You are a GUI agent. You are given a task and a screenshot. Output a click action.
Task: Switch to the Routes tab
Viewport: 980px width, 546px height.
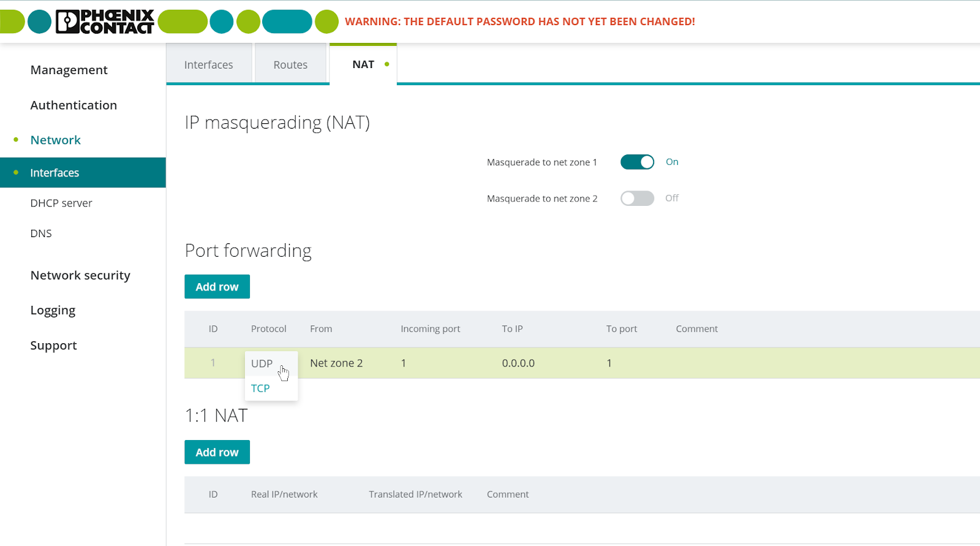290,64
